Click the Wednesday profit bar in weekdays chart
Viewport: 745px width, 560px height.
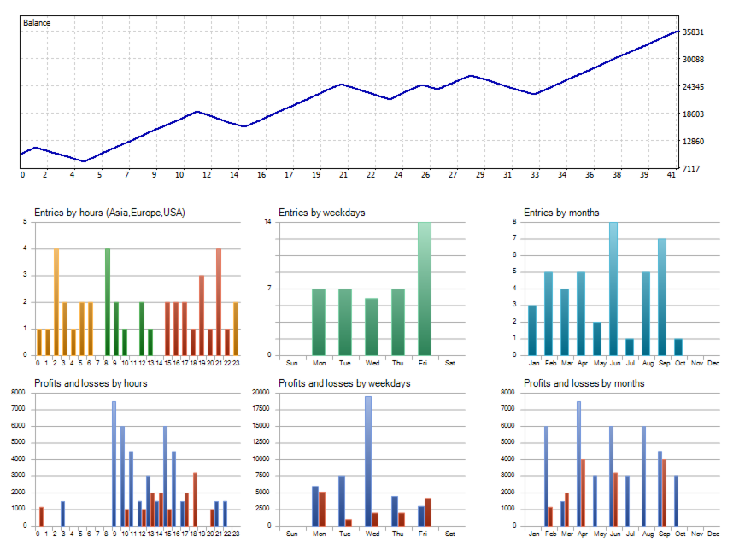[x=368, y=461]
